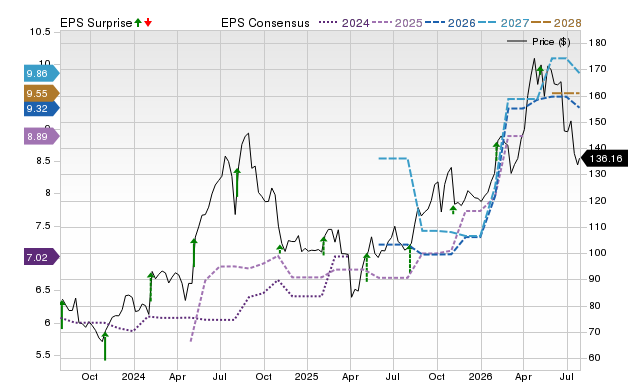Click the 2026 label on time axis

480,376
